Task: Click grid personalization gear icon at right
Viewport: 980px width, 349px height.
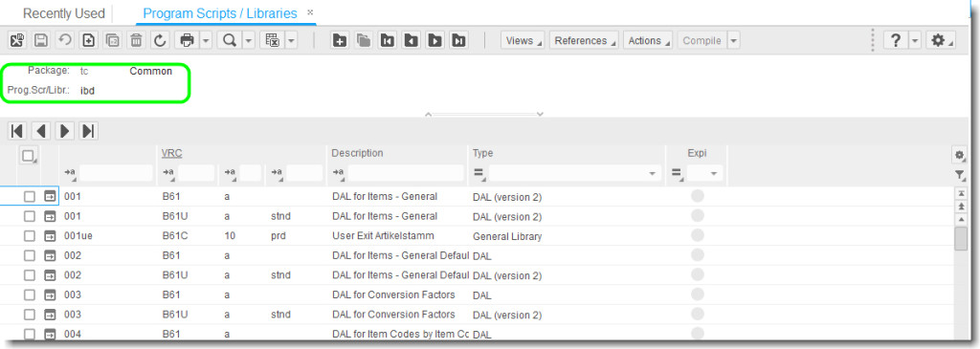Action: (x=960, y=154)
